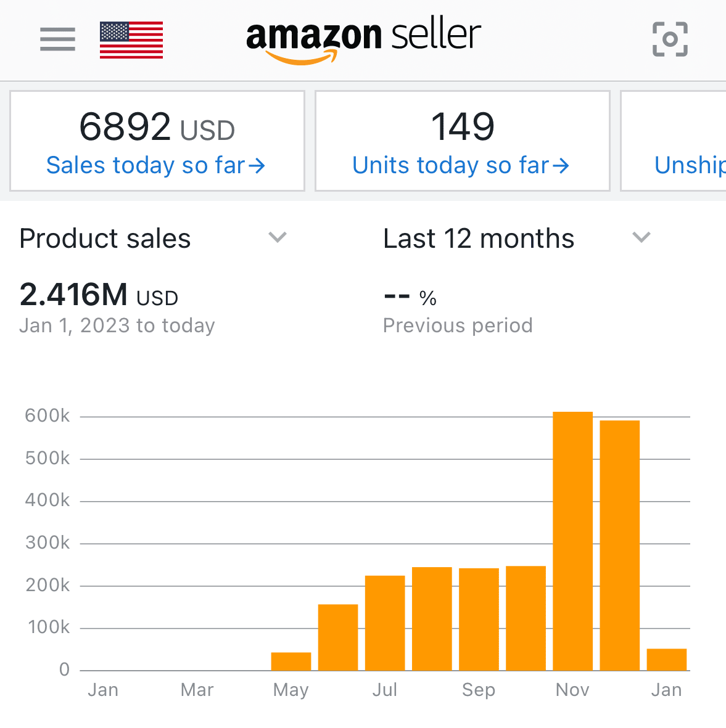Tap the US flag marketplace selector
Image resolution: width=726 pixels, height=728 pixels.
tap(131, 40)
